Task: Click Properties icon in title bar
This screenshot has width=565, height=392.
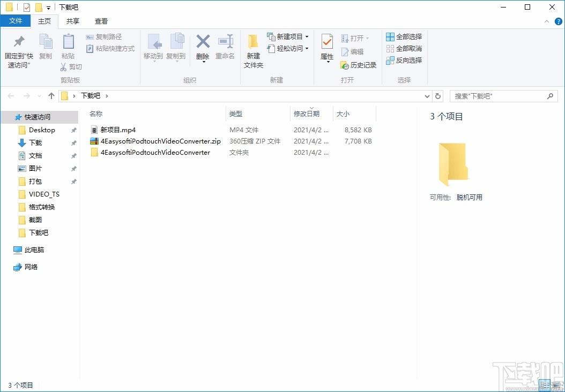Action: click(27, 7)
